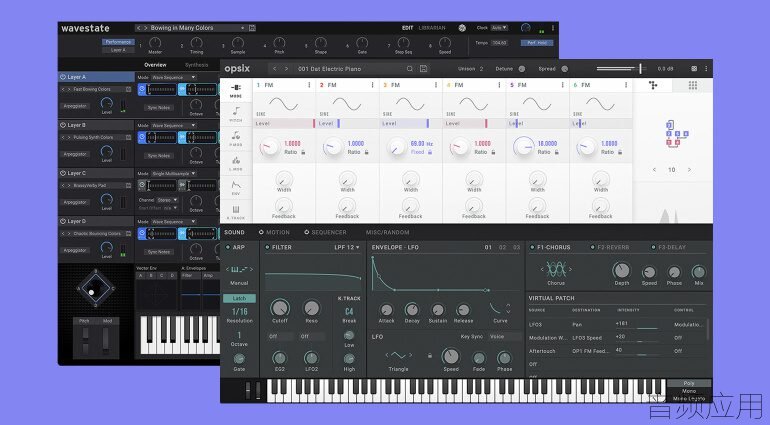Open the L MOD page in opsix sidebar
The image size is (770, 425).
[x=236, y=163]
